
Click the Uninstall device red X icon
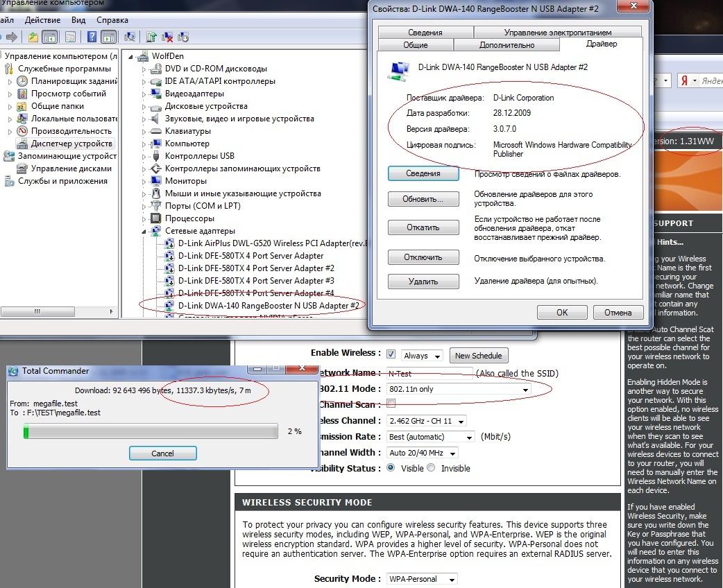point(167,37)
